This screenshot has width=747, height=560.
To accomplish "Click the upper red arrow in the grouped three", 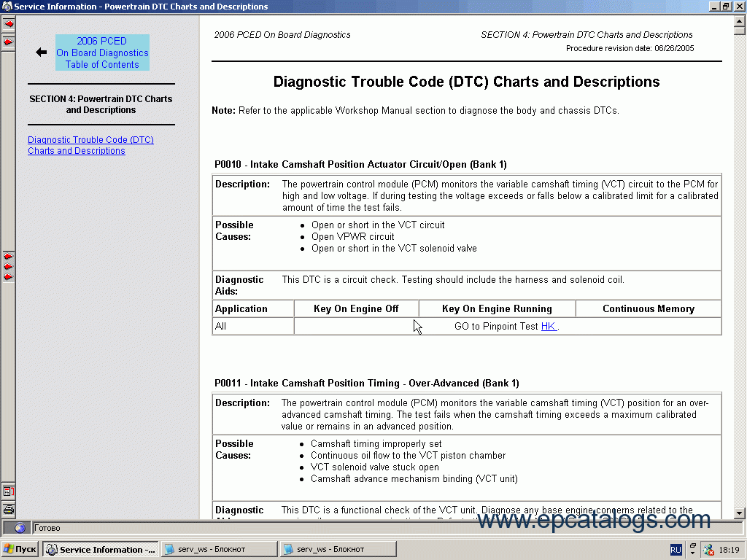I will pyautogui.click(x=9, y=256).
